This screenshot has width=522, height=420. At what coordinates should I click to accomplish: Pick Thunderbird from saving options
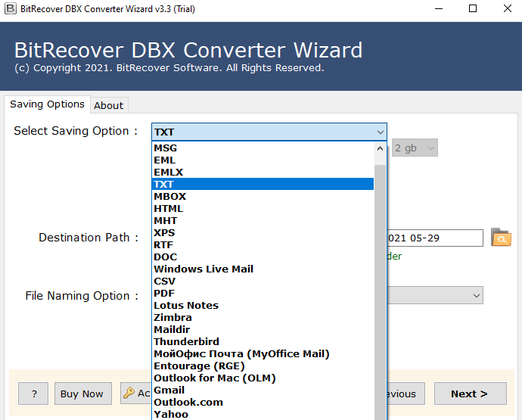(263, 341)
